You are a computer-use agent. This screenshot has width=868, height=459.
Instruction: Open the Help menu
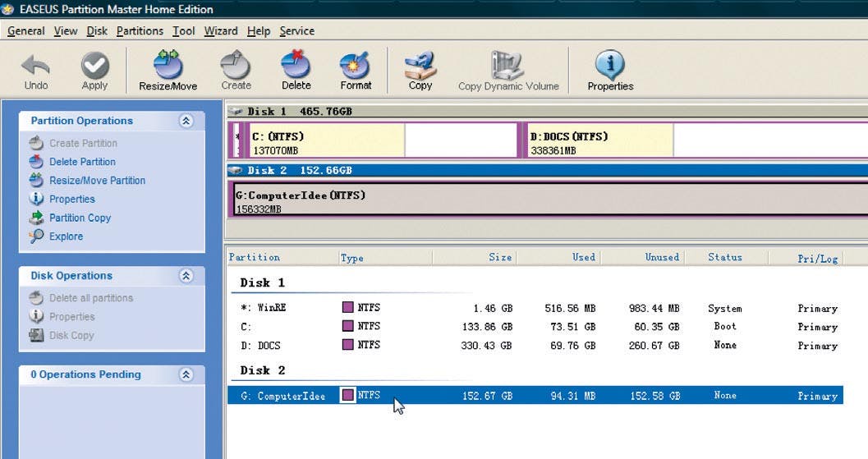point(259,31)
